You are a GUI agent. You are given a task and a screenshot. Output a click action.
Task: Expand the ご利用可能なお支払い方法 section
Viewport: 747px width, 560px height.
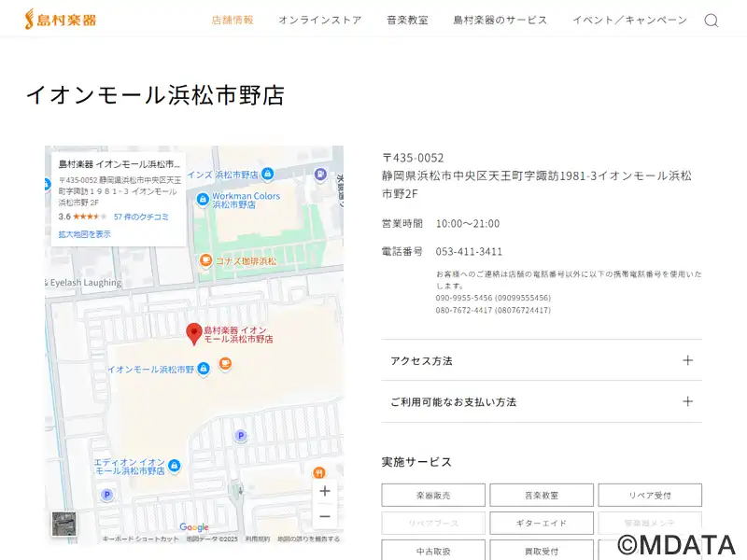coord(542,402)
